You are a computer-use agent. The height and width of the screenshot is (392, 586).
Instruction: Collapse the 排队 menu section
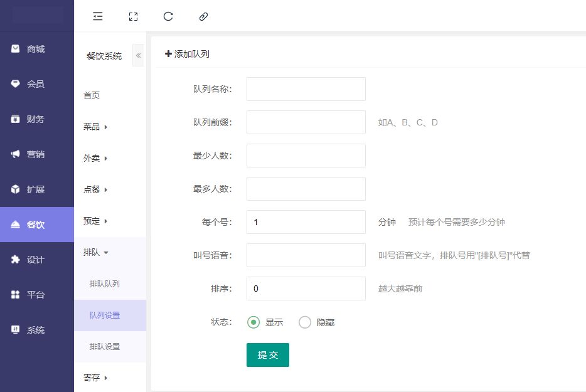pyautogui.click(x=95, y=252)
